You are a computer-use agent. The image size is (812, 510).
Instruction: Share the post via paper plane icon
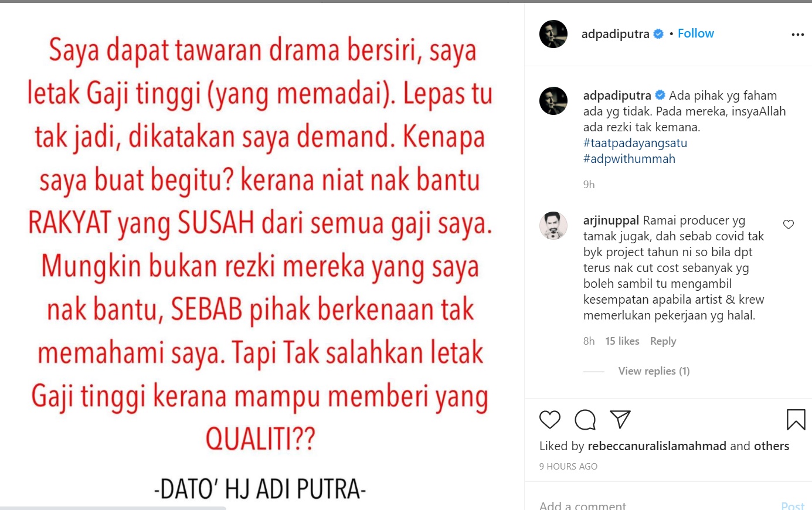(620, 419)
